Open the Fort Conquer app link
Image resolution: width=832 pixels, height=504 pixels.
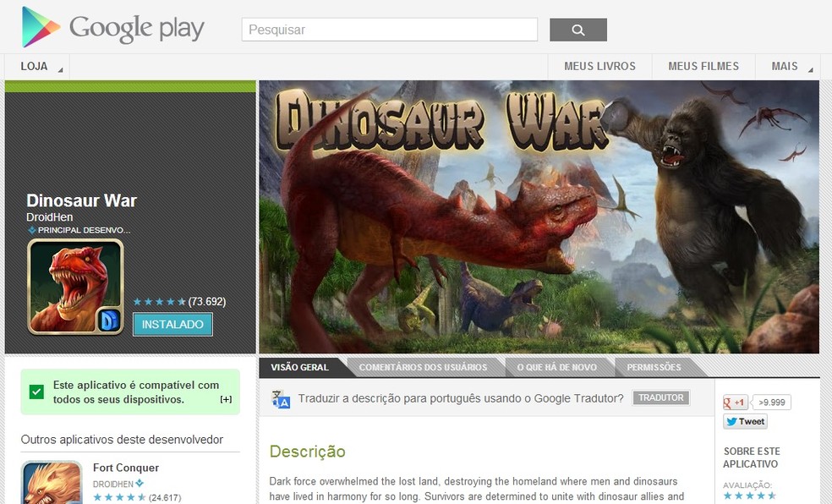[x=126, y=468]
